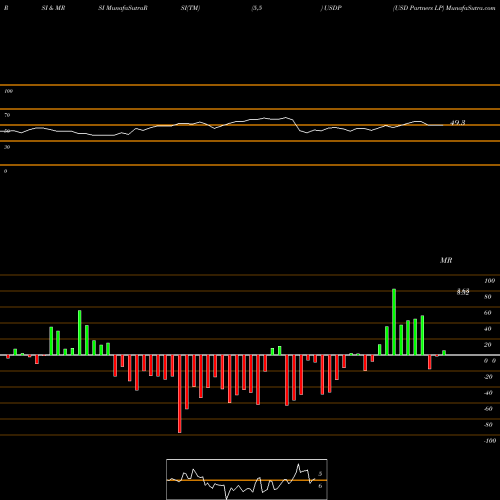Open the mini RSI preview chart thumbnail

[x=247, y=479]
